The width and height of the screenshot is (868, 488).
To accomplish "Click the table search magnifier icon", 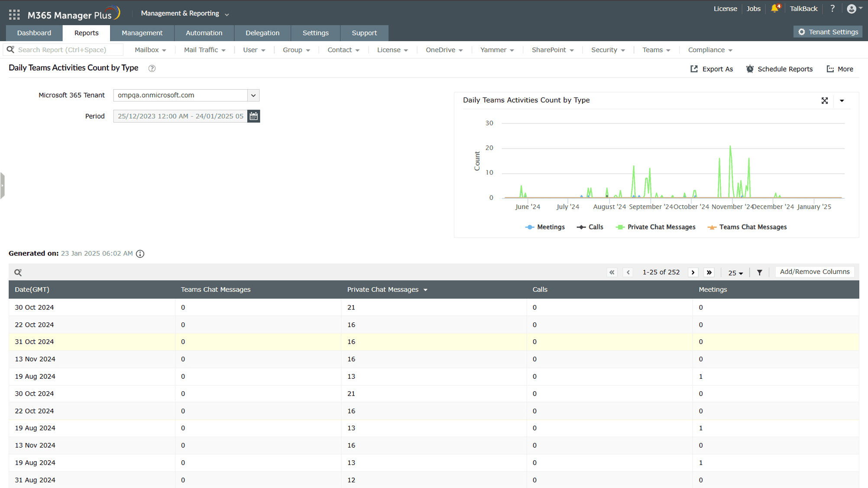I will (18, 272).
